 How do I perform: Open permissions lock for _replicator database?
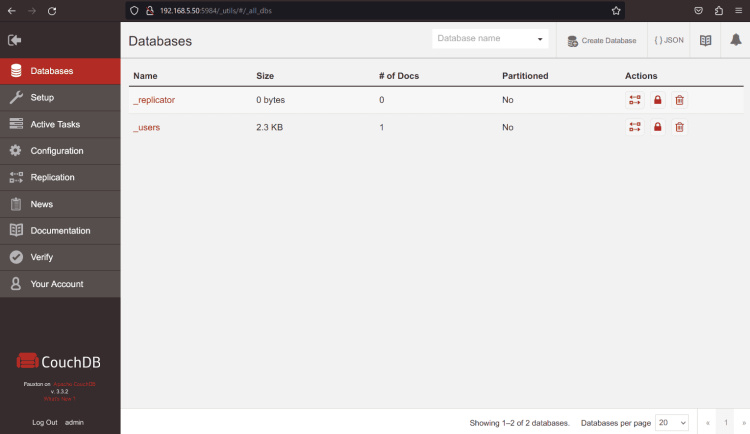click(657, 100)
